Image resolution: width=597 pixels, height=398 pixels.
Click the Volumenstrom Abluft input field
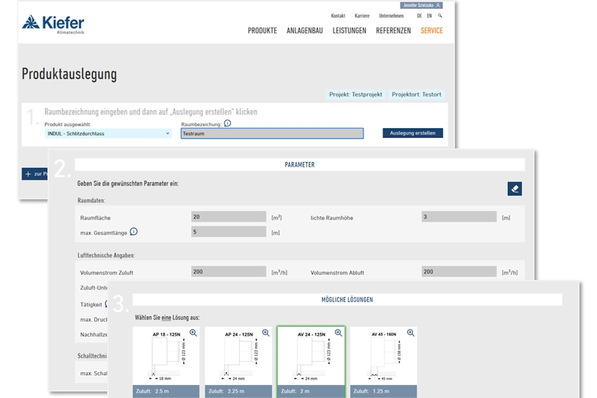coord(459,272)
